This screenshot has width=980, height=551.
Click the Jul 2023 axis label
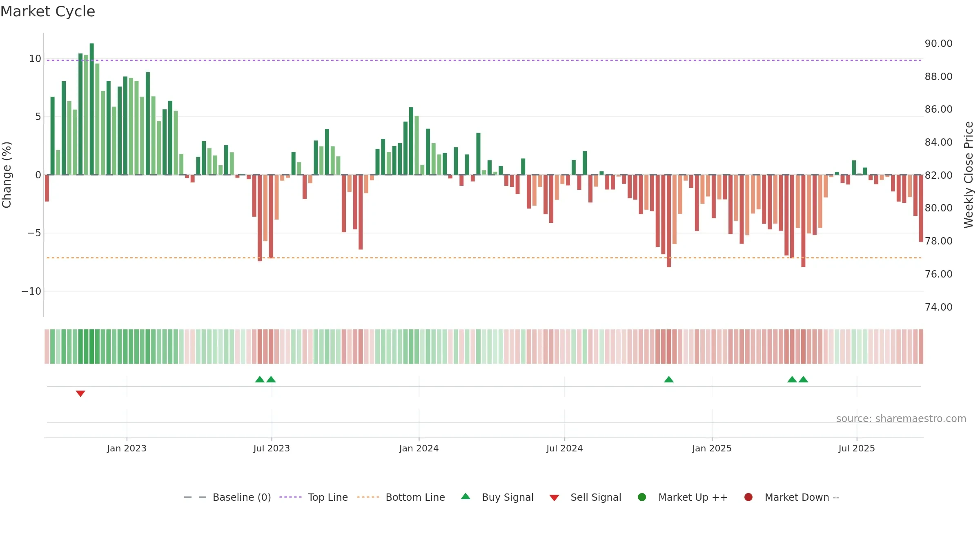(x=272, y=448)
